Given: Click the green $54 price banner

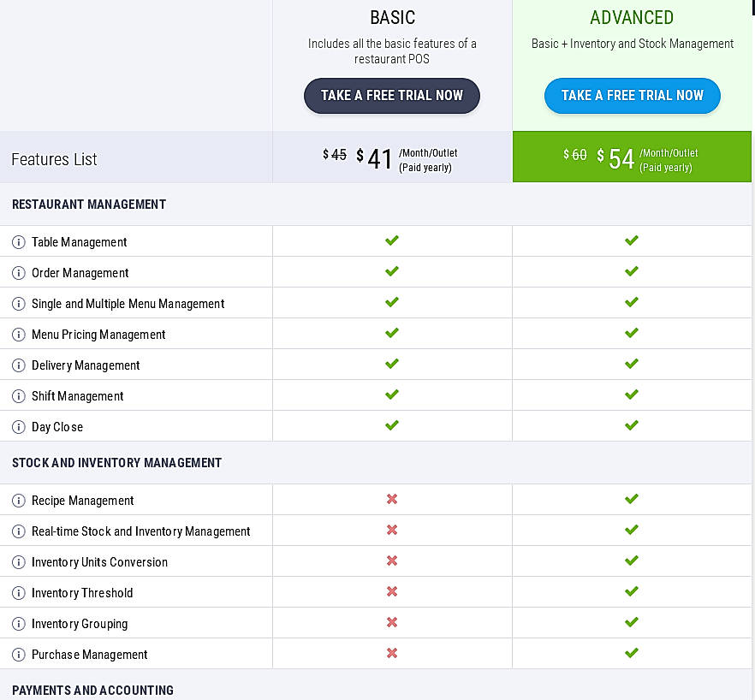Looking at the screenshot, I should pos(632,157).
